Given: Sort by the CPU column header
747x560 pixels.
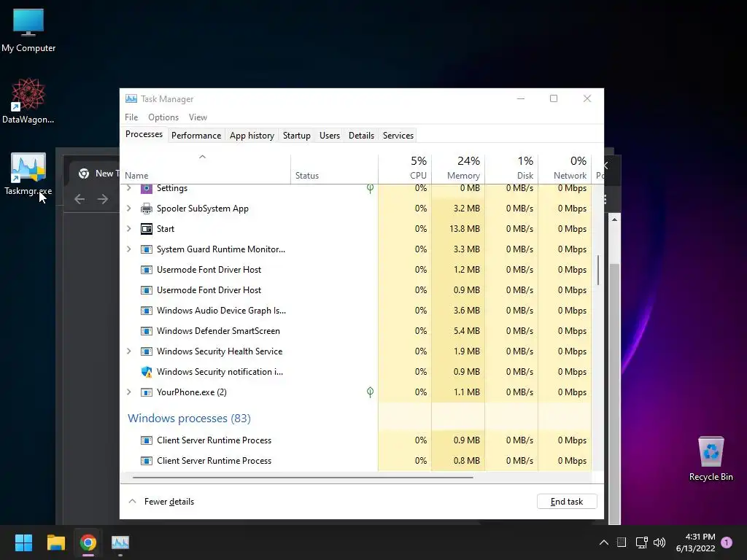Looking at the screenshot, I should tap(405, 168).
